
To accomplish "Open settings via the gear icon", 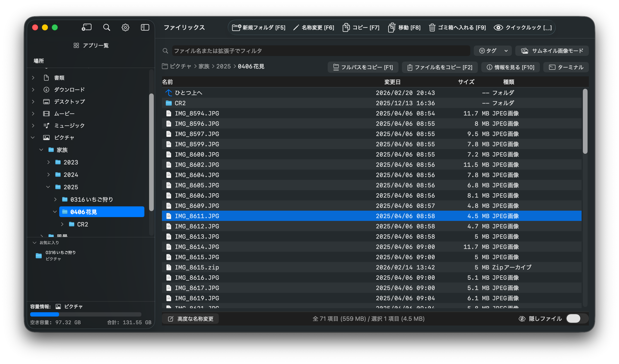I will tap(125, 27).
